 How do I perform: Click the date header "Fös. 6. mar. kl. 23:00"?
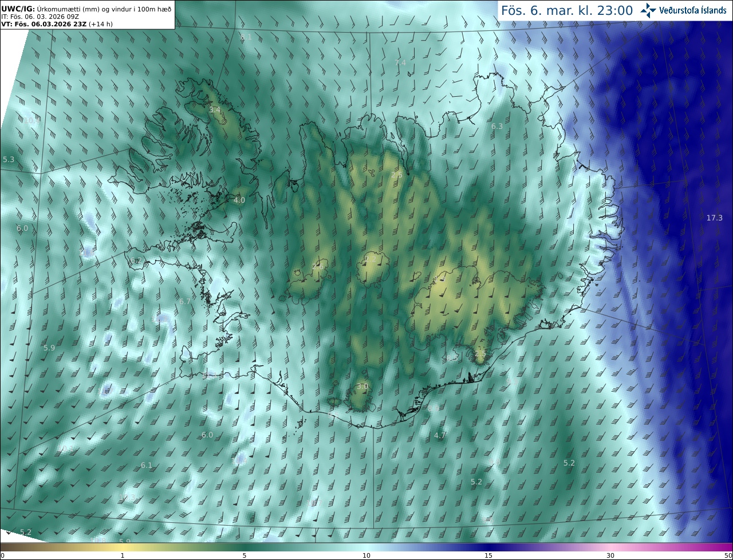567,10
